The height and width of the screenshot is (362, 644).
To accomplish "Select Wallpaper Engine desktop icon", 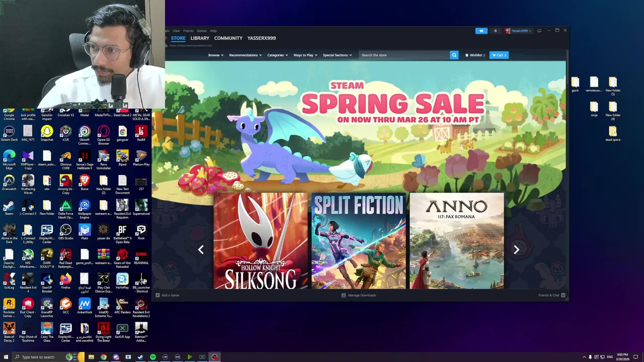I will [x=85, y=209].
